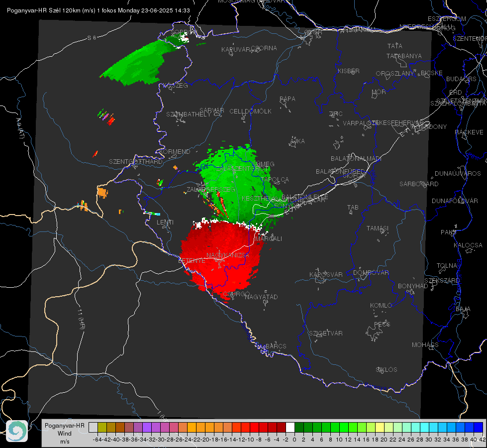Select the ZIRC label
The width and height of the screenshot is (487, 448).
(336, 114)
